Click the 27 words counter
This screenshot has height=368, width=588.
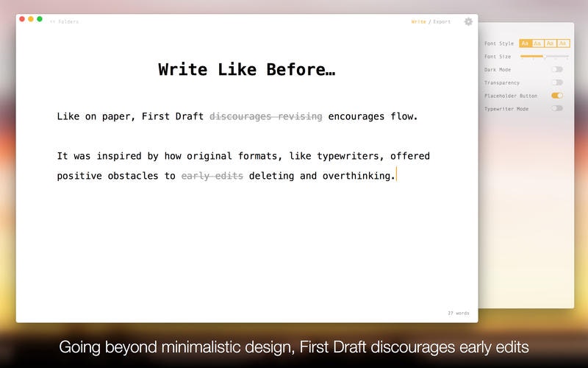point(458,314)
